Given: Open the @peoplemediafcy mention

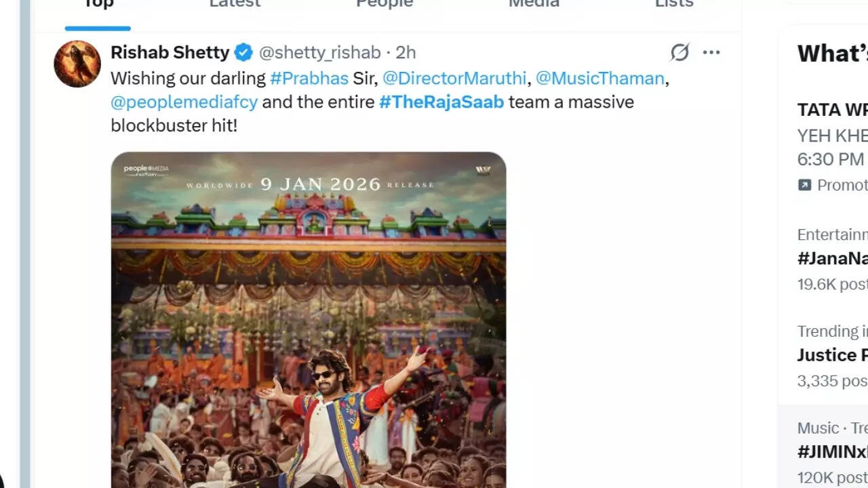Looking at the screenshot, I should click(184, 102).
